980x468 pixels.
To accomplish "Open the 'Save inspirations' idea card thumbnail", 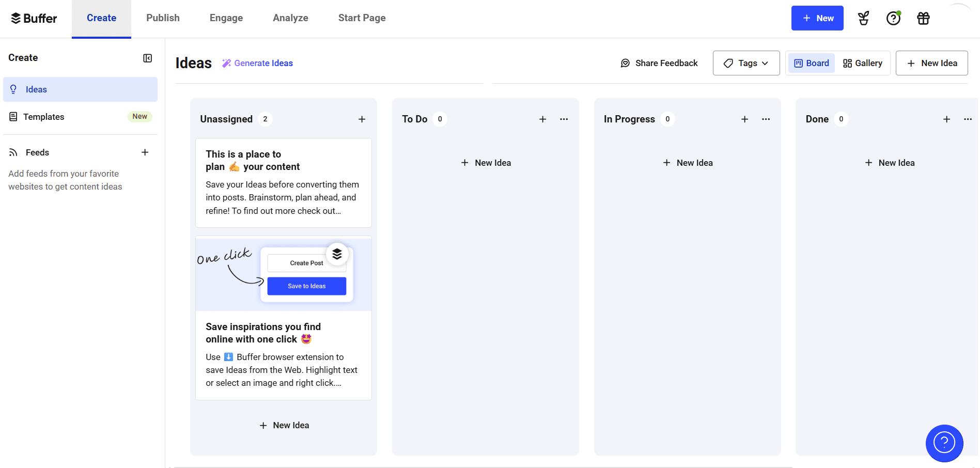I will pos(283,274).
